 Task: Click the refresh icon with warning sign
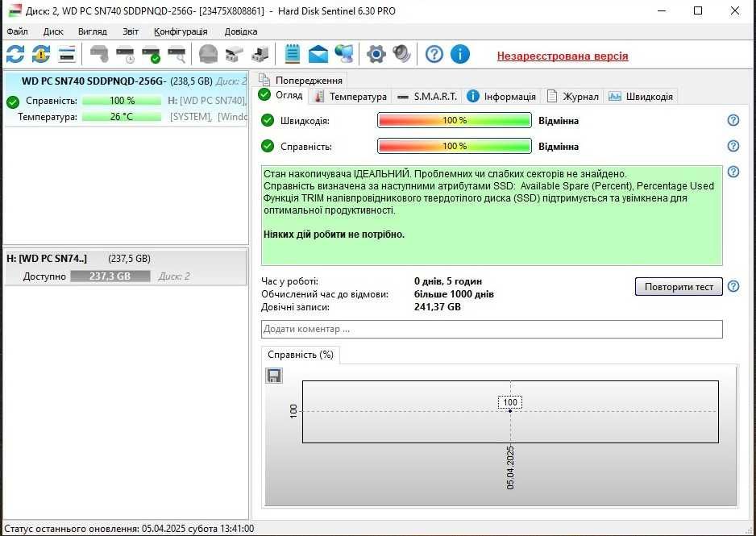click(41, 54)
